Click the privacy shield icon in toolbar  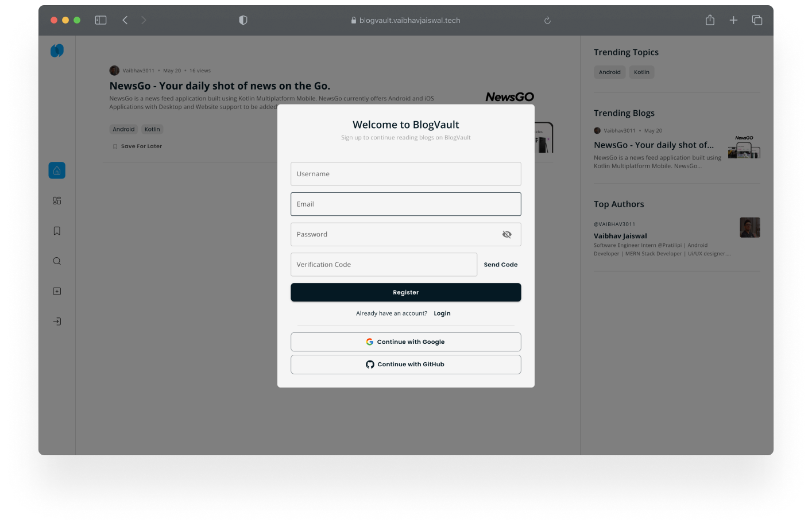pos(243,20)
